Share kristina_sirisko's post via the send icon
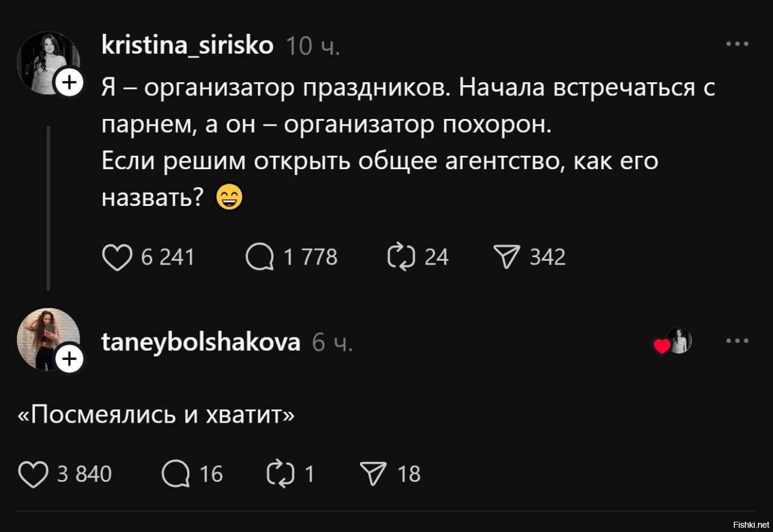 click(507, 258)
